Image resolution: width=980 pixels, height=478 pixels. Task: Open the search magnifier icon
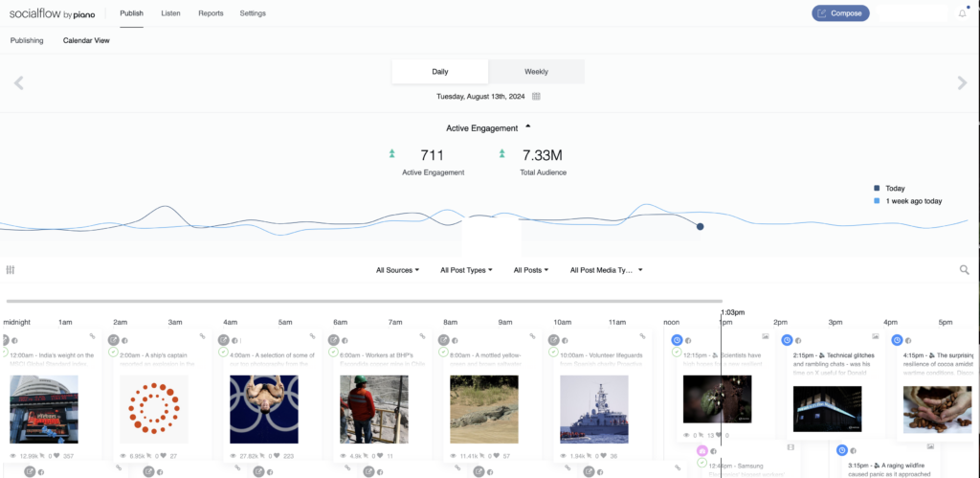point(965,270)
